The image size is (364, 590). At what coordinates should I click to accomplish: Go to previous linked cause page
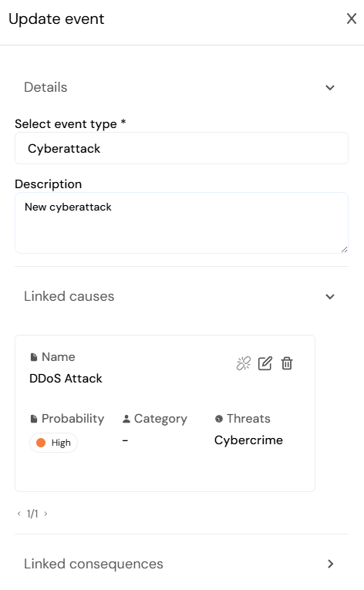[x=19, y=514]
